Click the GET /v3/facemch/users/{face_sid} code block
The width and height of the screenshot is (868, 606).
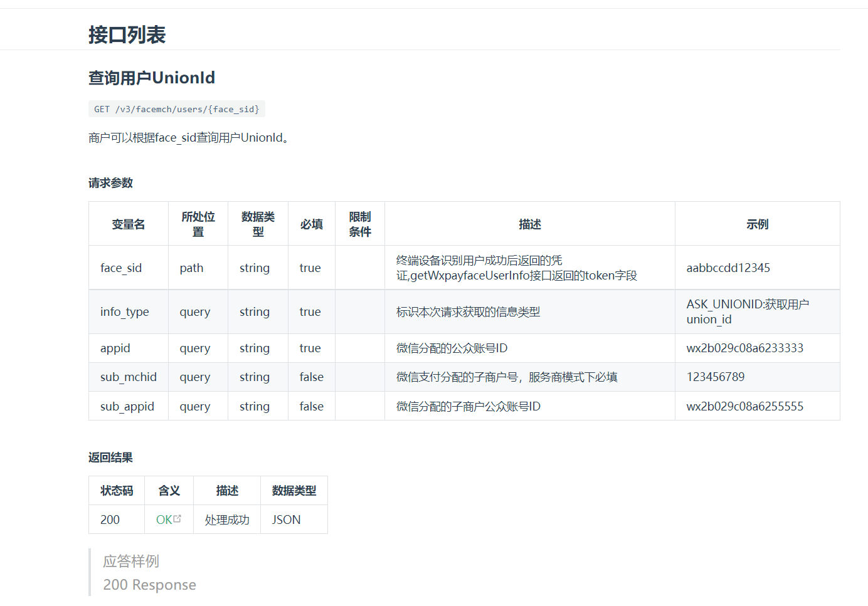coord(177,109)
